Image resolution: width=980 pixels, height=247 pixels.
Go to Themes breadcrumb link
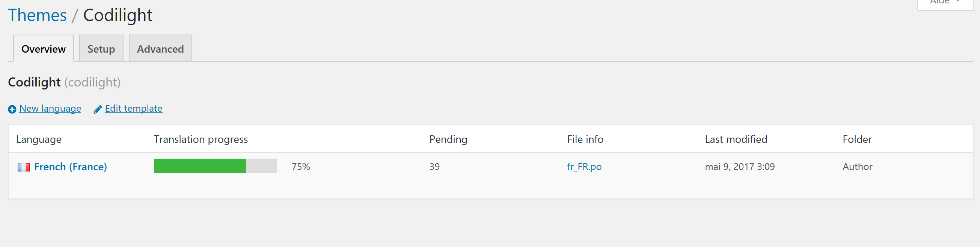coord(37,16)
